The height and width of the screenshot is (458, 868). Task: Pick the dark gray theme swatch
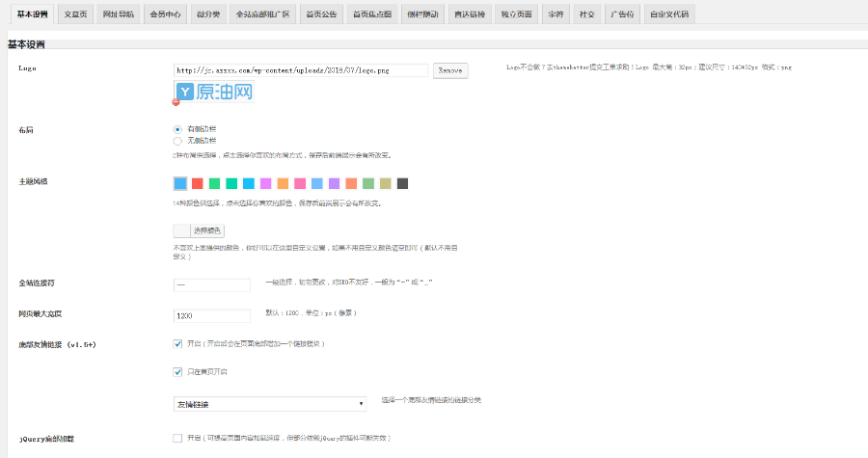[x=402, y=183]
